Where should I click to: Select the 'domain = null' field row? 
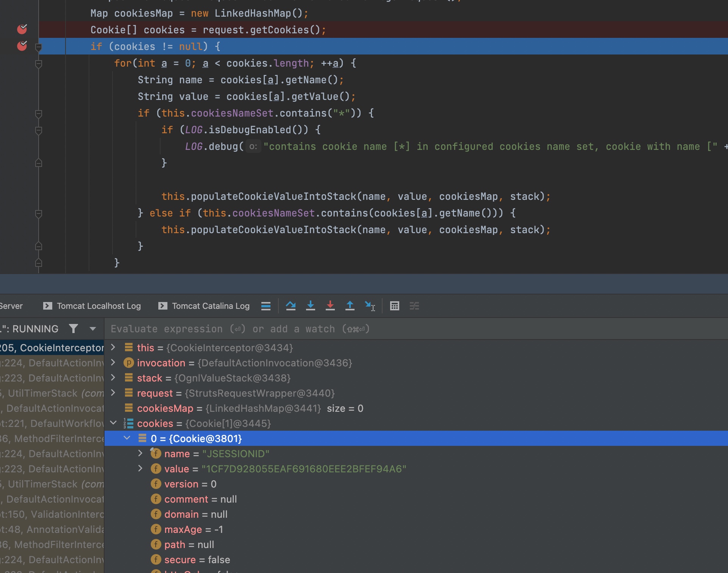pyautogui.click(x=416, y=514)
